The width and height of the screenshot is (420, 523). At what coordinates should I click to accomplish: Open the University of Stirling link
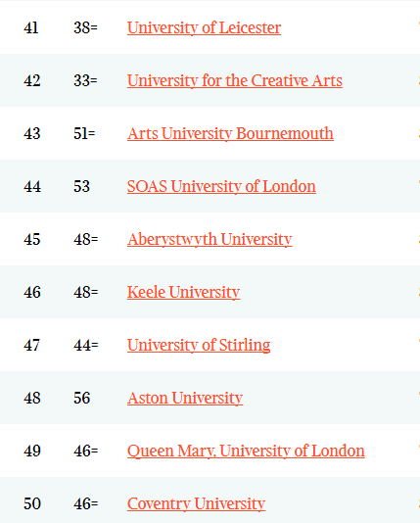click(199, 345)
